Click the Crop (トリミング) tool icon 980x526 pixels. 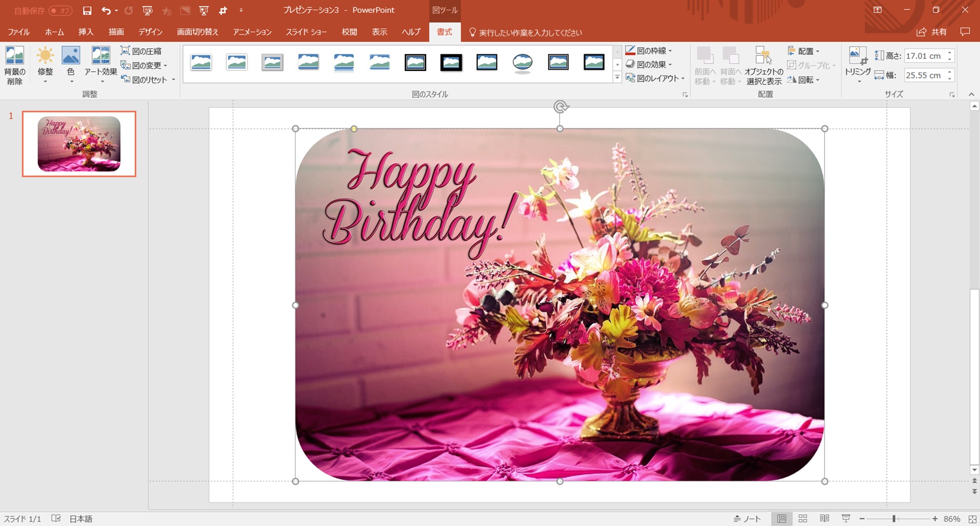tap(858, 55)
